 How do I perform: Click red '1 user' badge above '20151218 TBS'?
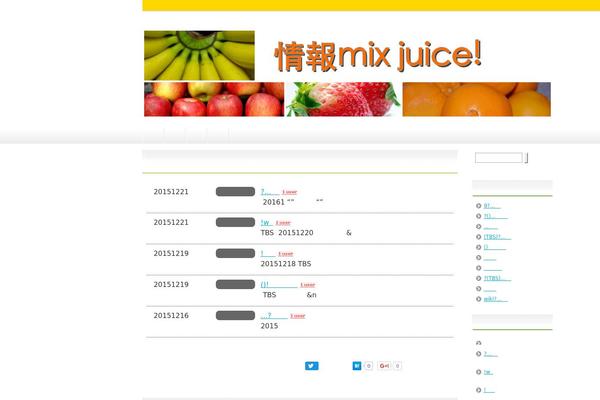[285, 254]
